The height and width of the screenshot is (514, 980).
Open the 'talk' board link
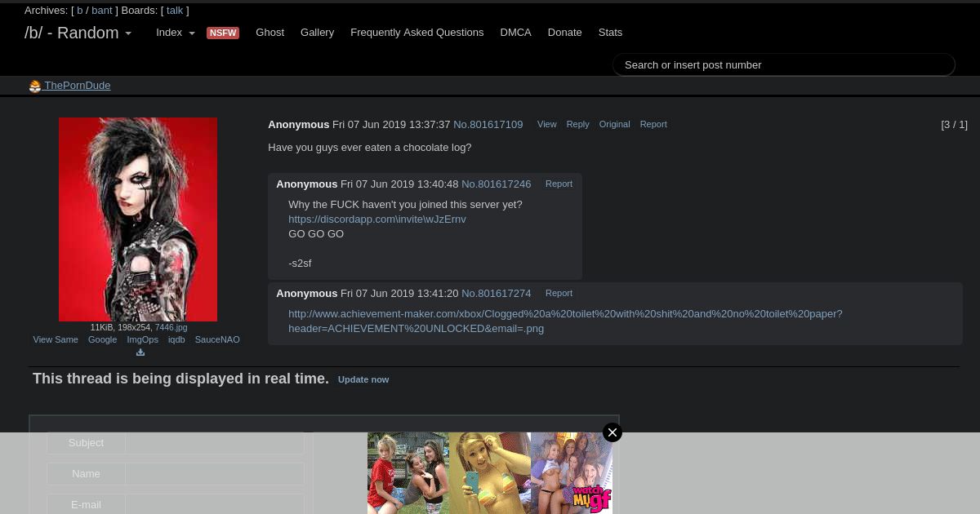[175, 11]
